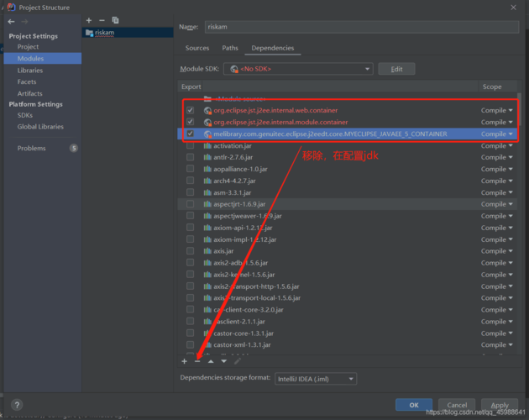Remove the selected dependency with the minus icon
The width and height of the screenshot is (529, 420).
pos(197,361)
